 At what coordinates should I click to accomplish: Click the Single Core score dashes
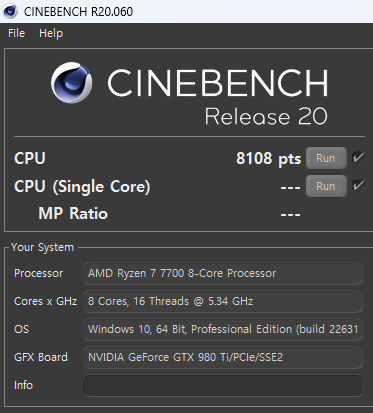tap(290, 187)
